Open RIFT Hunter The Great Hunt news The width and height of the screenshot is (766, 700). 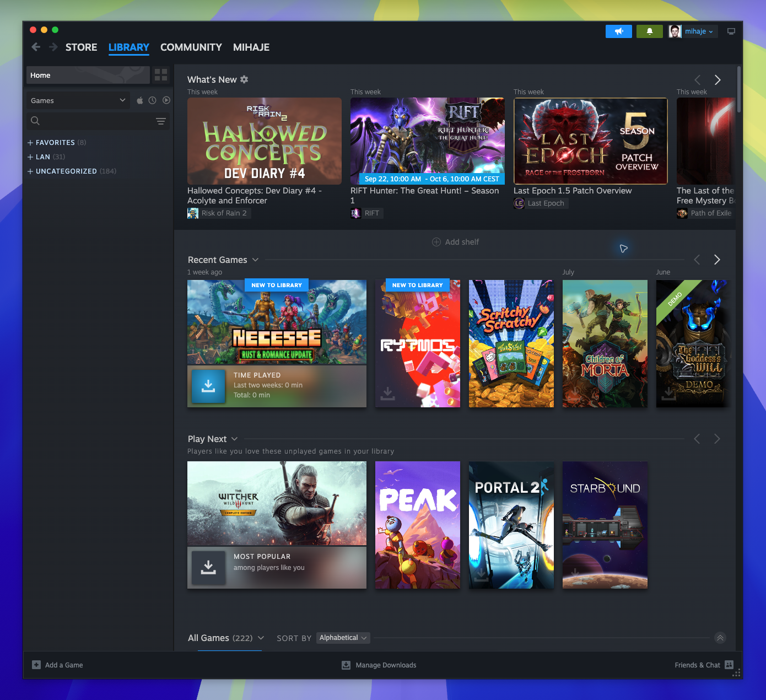tap(428, 141)
